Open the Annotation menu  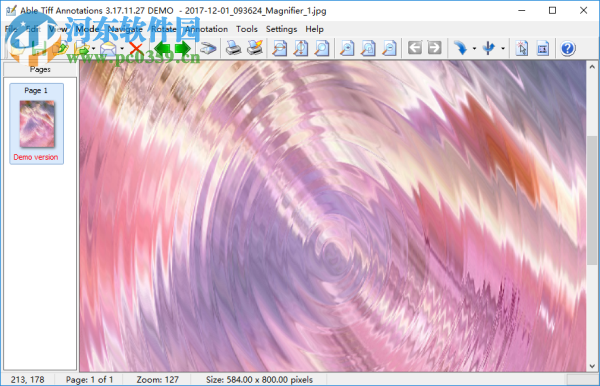click(207, 29)
